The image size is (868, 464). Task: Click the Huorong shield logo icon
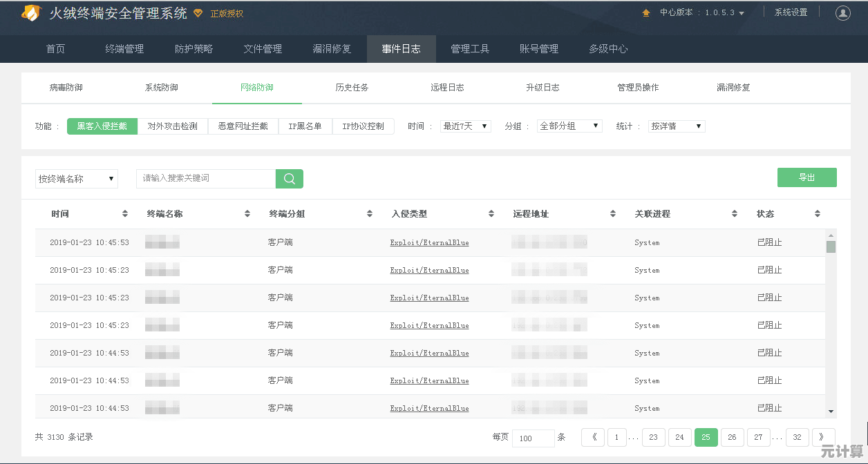(x=32, y=13)
